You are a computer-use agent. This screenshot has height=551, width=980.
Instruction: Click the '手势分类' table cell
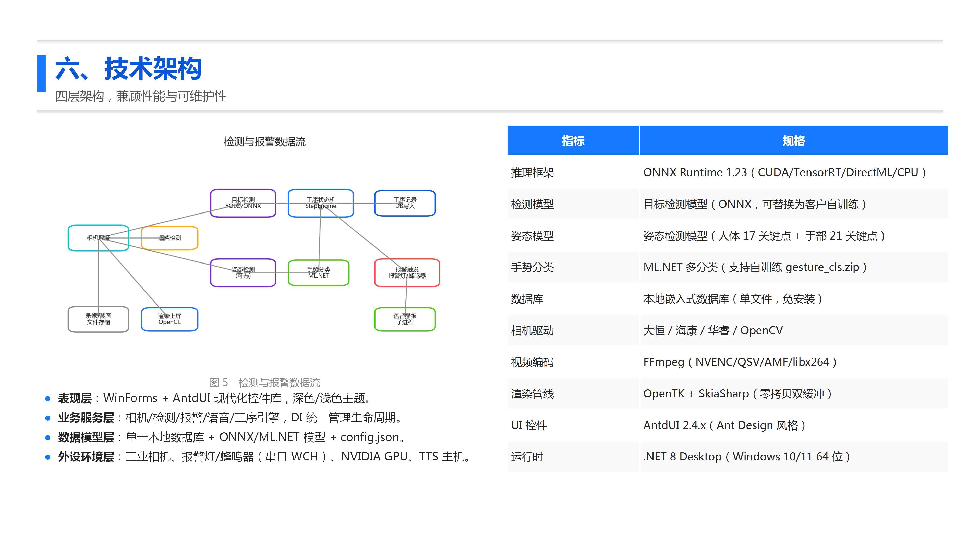point(573,267)
